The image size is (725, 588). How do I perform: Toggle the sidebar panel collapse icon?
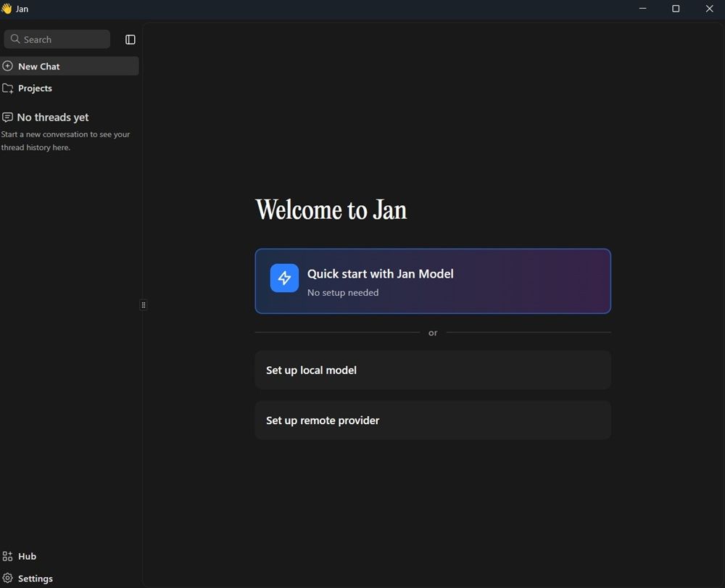[130, 40]
